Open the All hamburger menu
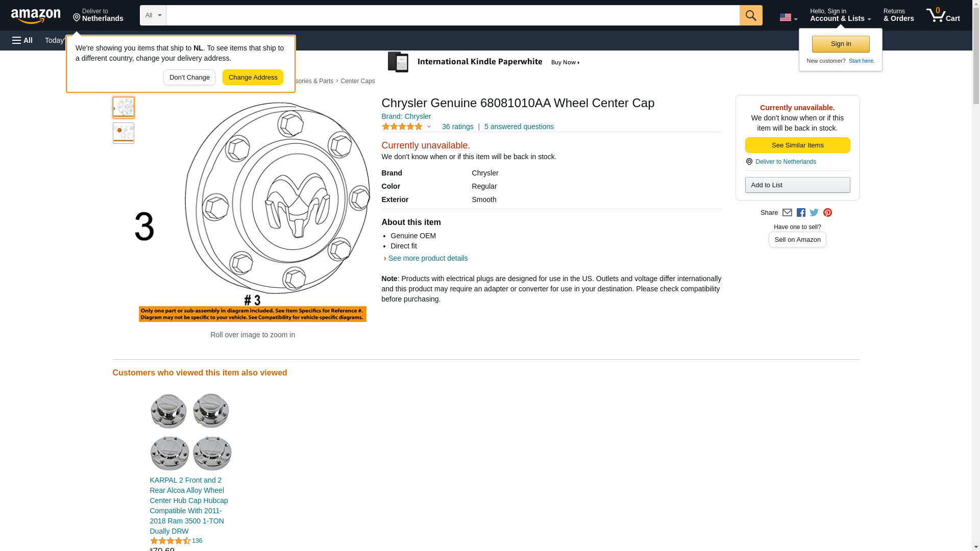This screenshot has width=980, height=551. click(22, 40)
